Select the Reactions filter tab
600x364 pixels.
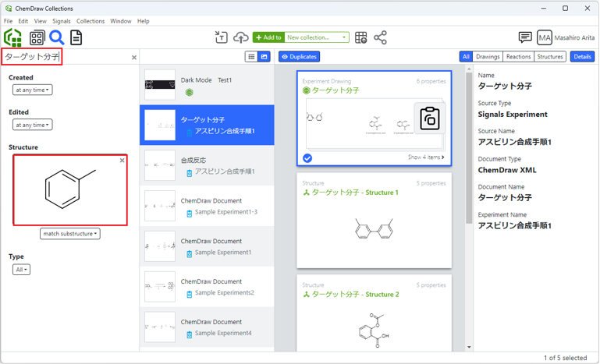pos(518,57)
